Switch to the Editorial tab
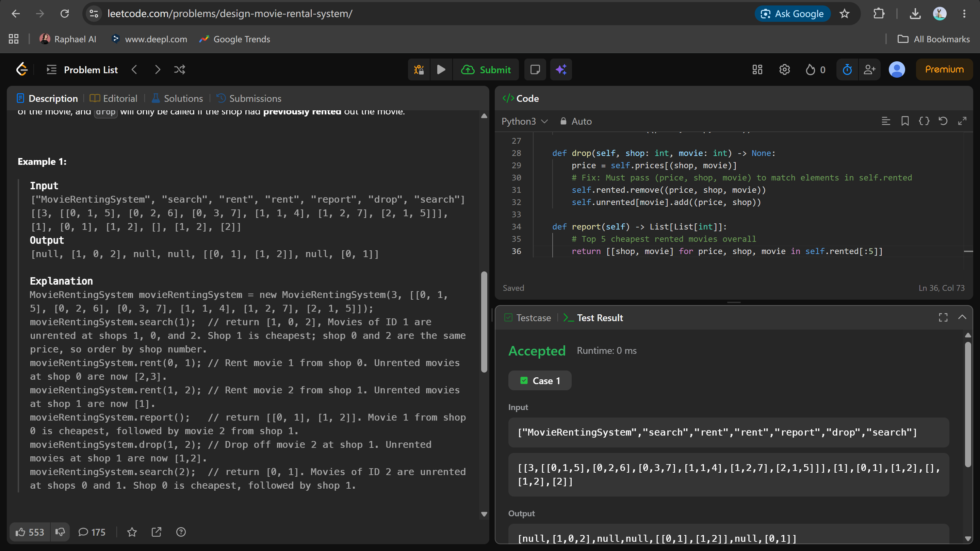Image resolution: width=980 pixels, height=551 pixels. coord(113,99)
